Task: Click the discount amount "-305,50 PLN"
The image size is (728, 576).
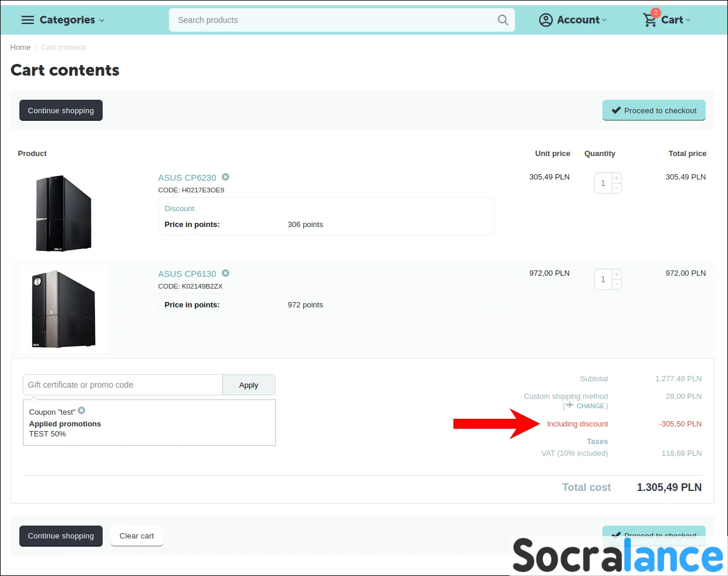Action: (x=680, y=424)
